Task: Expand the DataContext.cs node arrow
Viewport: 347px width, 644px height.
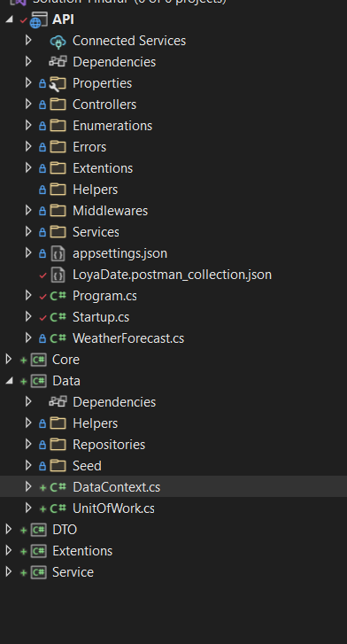Action: 28,486
